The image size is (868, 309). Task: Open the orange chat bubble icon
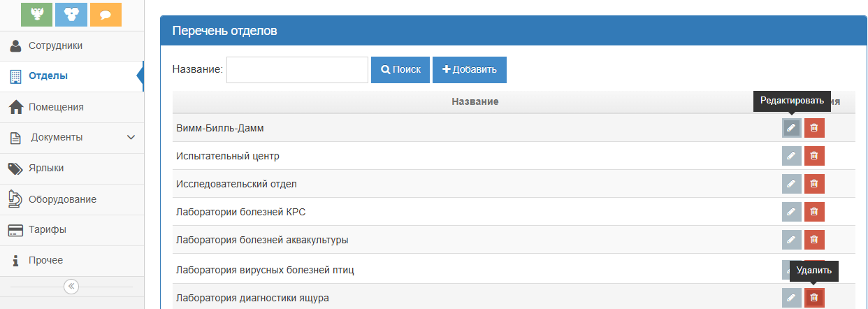pyautogui.click(x=106, y=14)
